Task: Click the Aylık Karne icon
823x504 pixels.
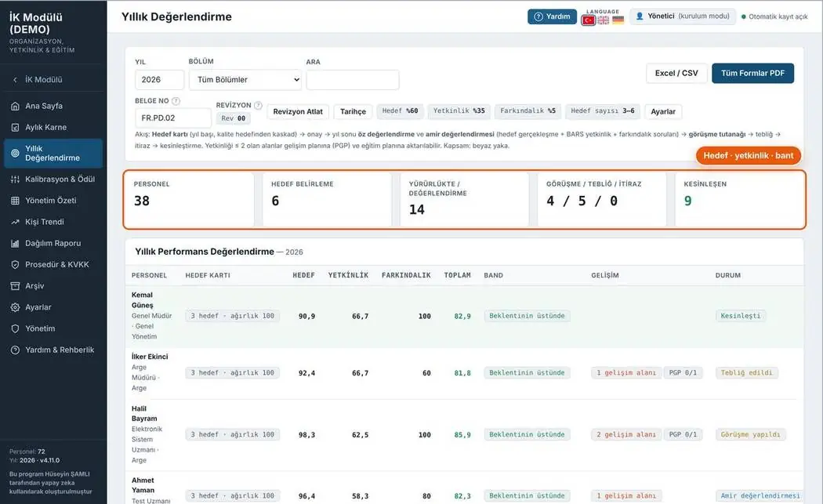Action: click(15, 128)
